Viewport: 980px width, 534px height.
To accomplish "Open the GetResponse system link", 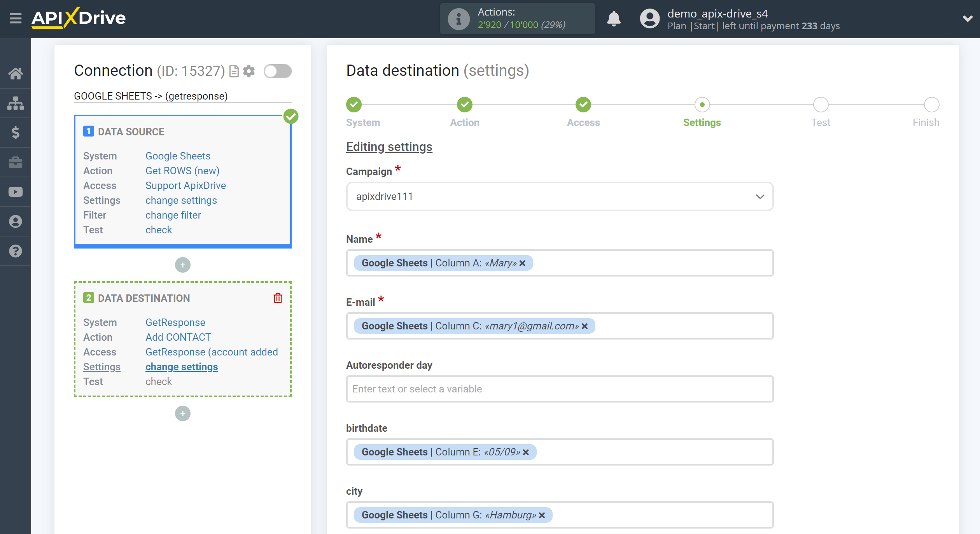I will [175, 322].
